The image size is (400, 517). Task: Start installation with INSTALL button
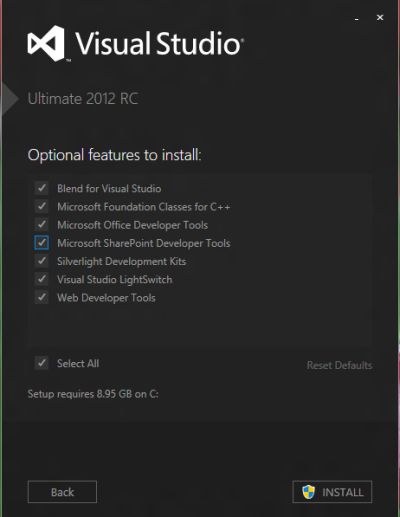(x=332, y=492)
